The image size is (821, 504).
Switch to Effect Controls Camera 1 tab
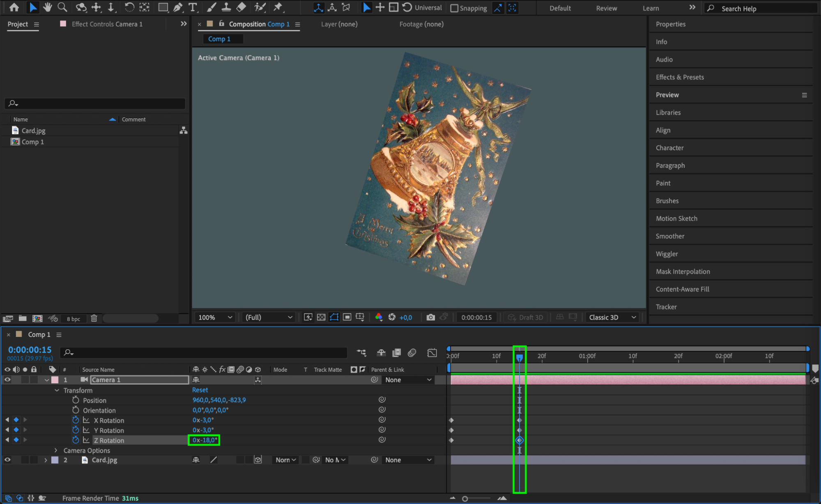pyautogui.click(x=107, y=24)
